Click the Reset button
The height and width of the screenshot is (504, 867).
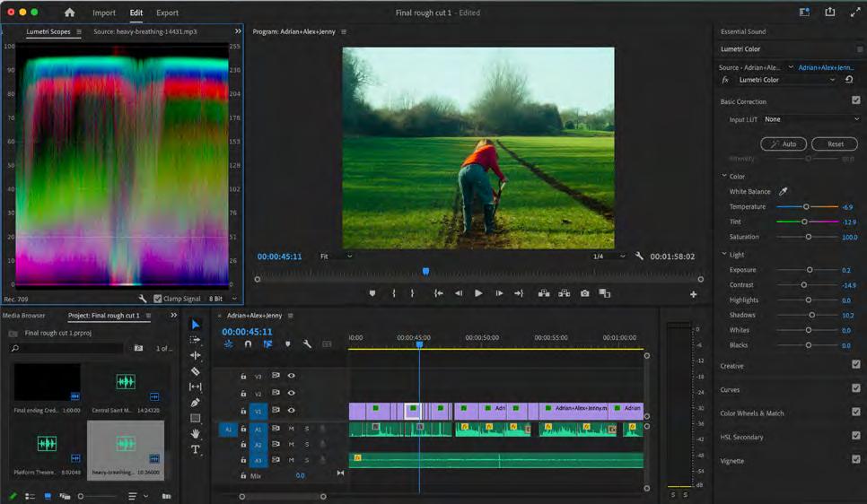click(835, 143)
